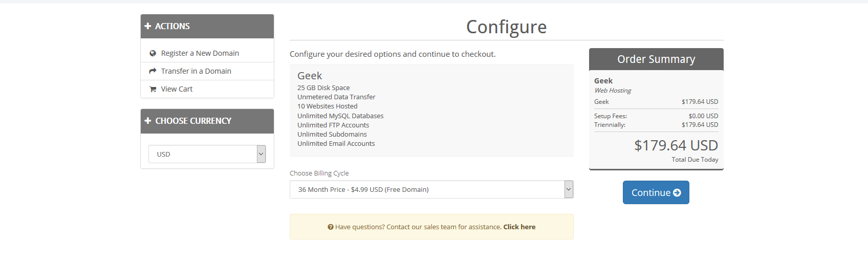Click the arrow icon on Continue button
Viewport: 868px width, 263px height.
click(677, 193)
